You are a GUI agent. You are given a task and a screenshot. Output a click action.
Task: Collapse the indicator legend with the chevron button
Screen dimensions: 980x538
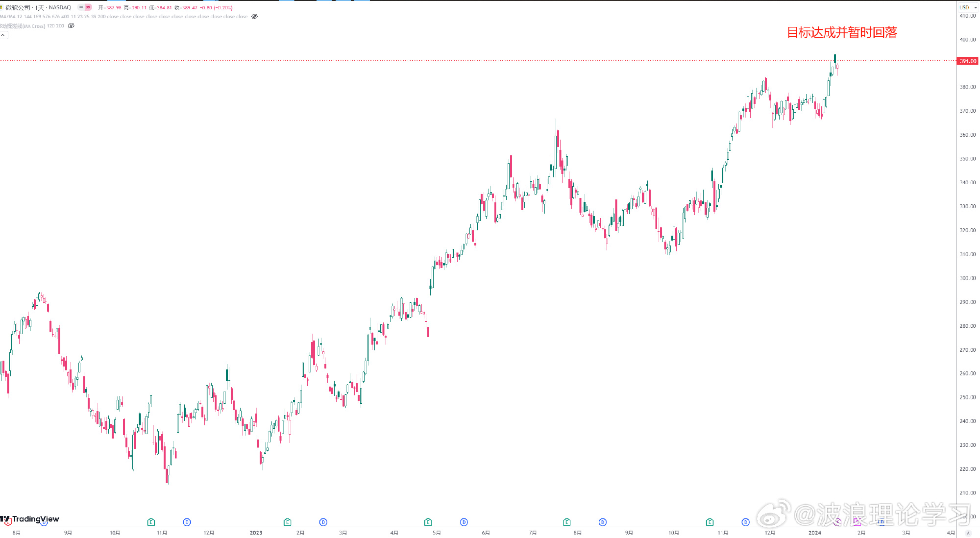pyautogui.click(x=3, y=35)
